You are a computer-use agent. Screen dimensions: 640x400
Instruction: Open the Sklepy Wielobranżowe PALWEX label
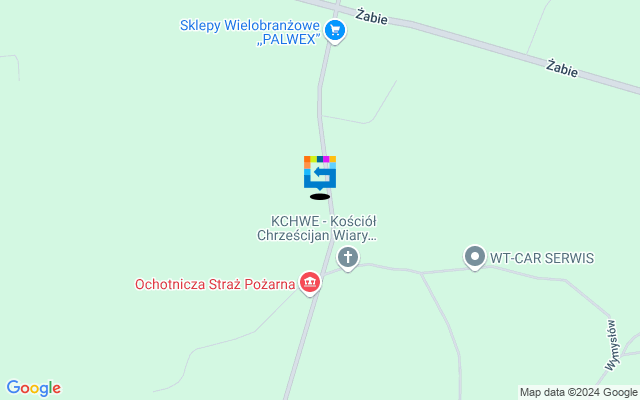click(x=250, y=32)
